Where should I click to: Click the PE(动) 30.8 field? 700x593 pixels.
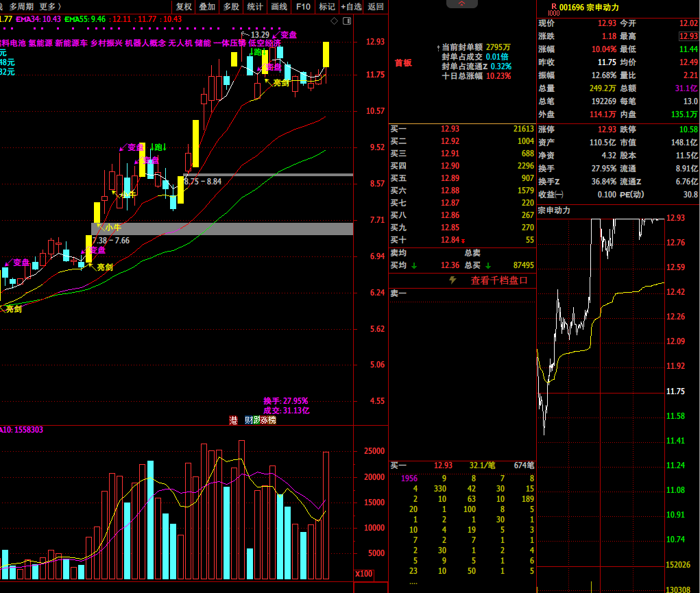(x=658, y=195)
